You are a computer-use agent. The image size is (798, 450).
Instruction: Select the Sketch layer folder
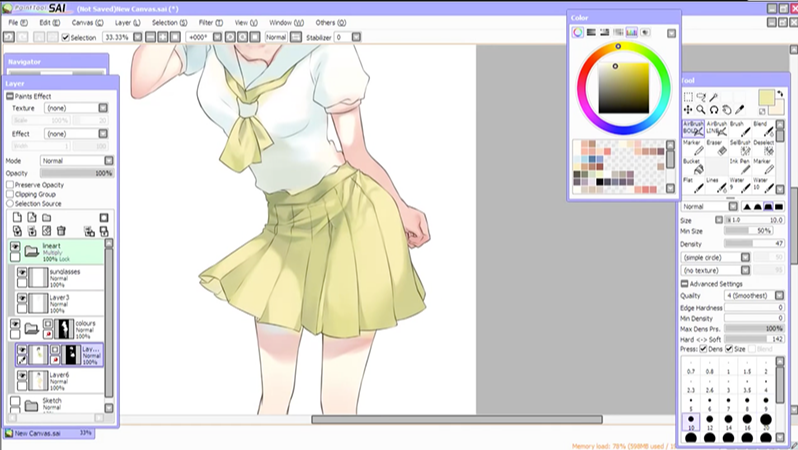pos(54,403)
